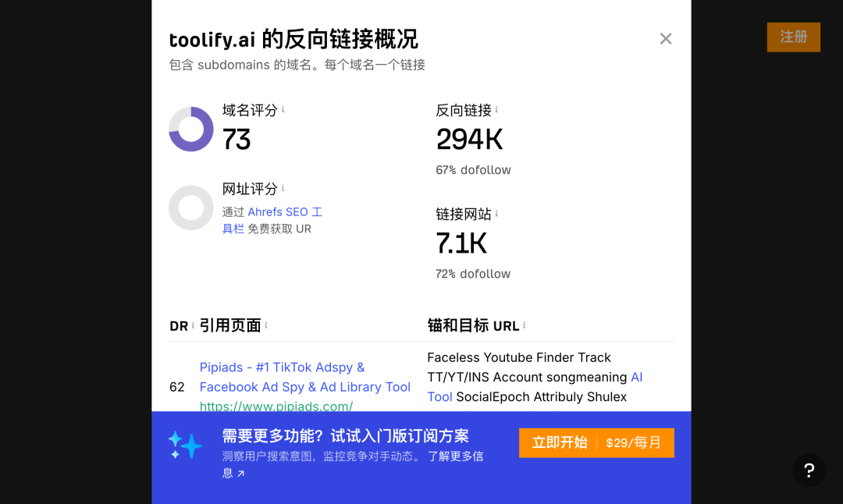Click the purple domain rating donut chart
Viewport: 843px width, 504px height.
191,130
